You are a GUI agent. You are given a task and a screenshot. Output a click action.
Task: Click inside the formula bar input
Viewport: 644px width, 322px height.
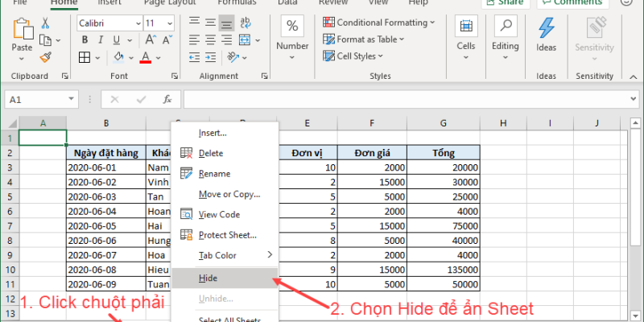(x=402, y=99)
